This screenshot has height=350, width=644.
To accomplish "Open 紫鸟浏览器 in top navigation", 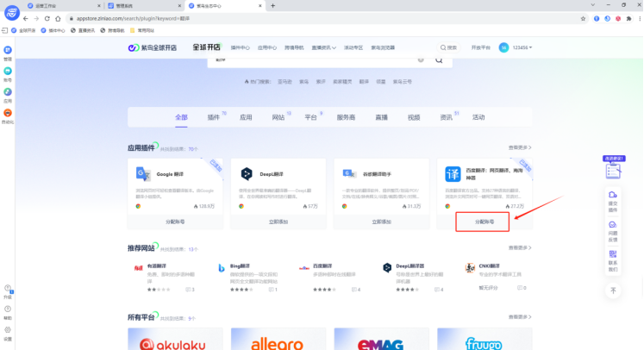I will tap(383, 47).
